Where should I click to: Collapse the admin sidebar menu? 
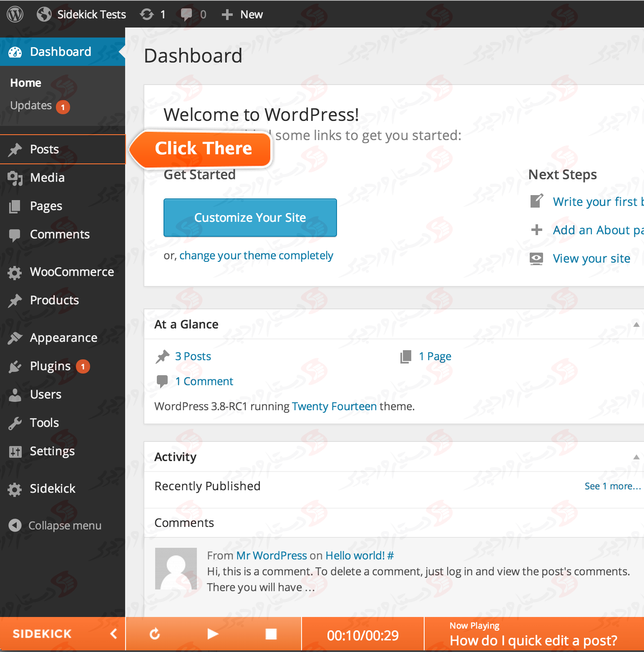[56, 526]
